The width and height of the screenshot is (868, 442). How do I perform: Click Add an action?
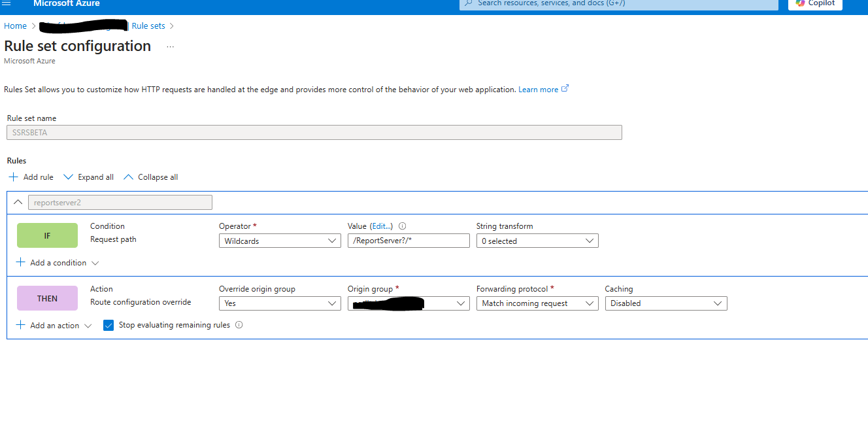[54, 326]
